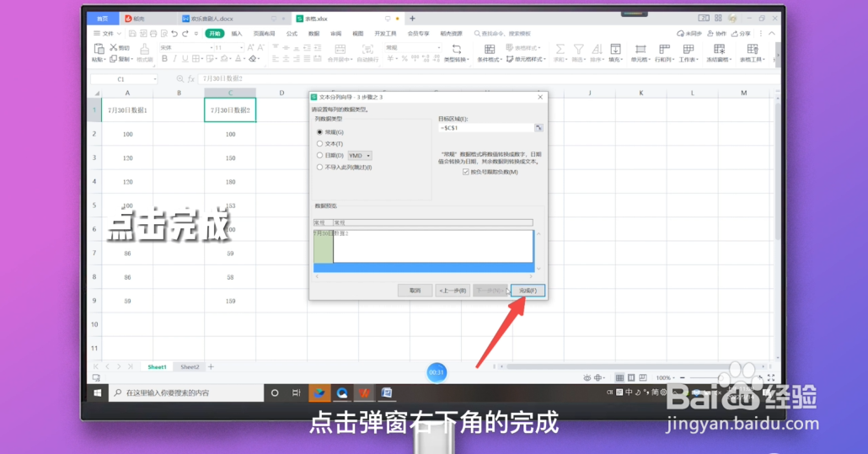
Task: Add a new sheet with plus icon
Action: coord(211,366)
